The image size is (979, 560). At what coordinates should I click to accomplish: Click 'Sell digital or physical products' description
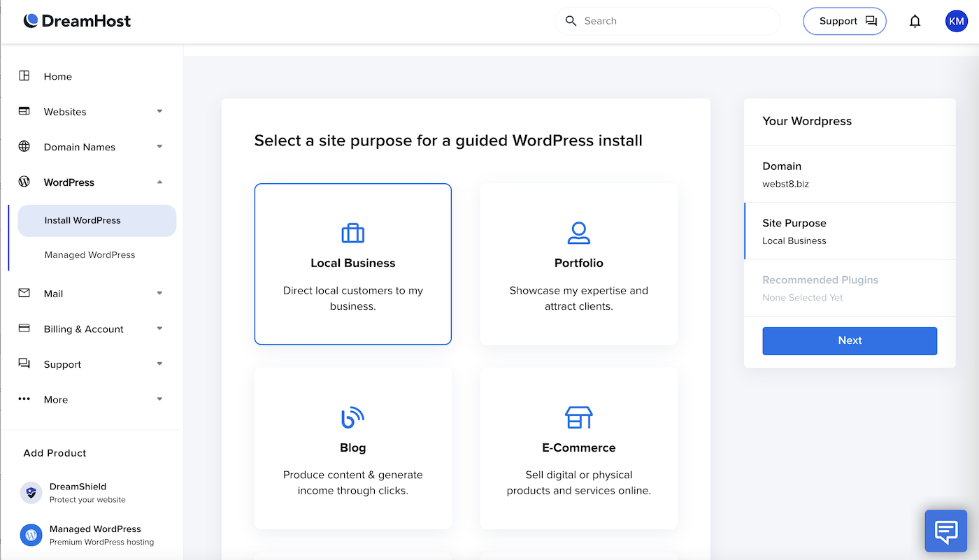578,483
